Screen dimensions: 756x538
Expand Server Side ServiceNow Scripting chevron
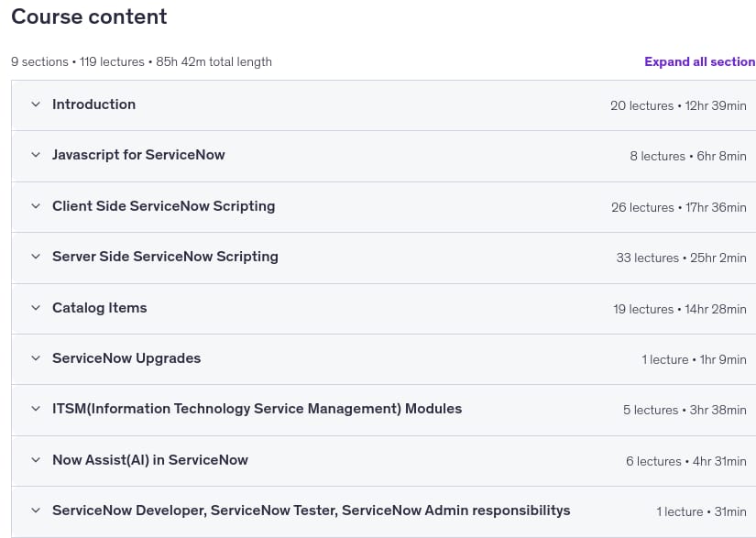36,257
